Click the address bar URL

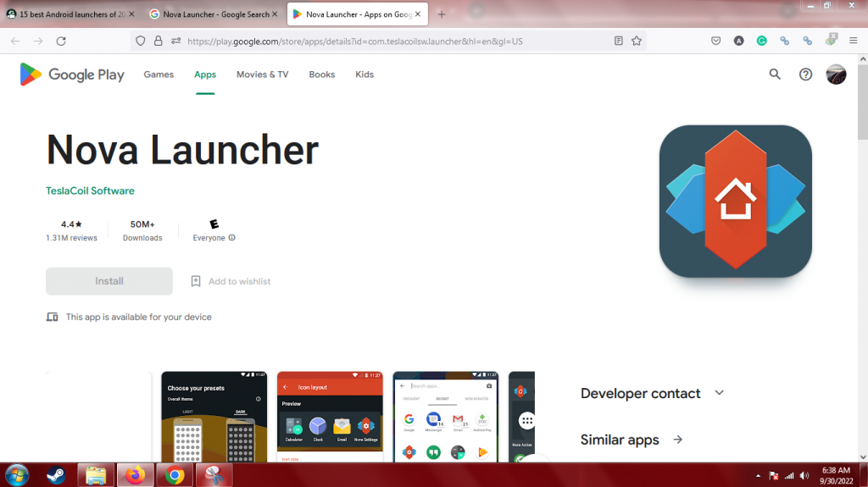355,42
